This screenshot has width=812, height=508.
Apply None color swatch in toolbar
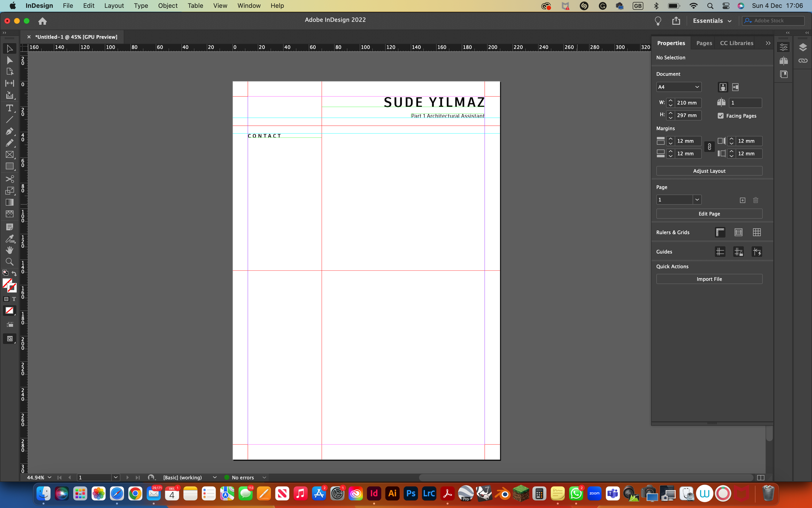click(x=9, y=310)
